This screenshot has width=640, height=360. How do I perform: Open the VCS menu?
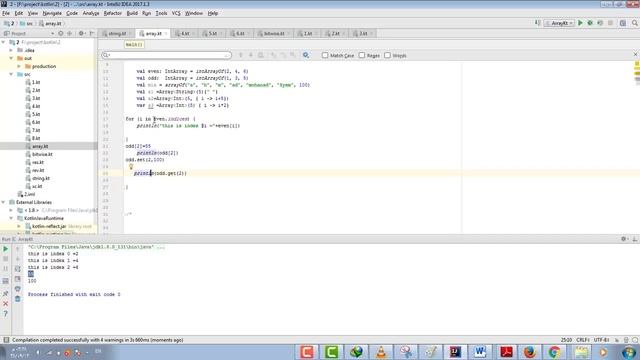tap(176, 13)
